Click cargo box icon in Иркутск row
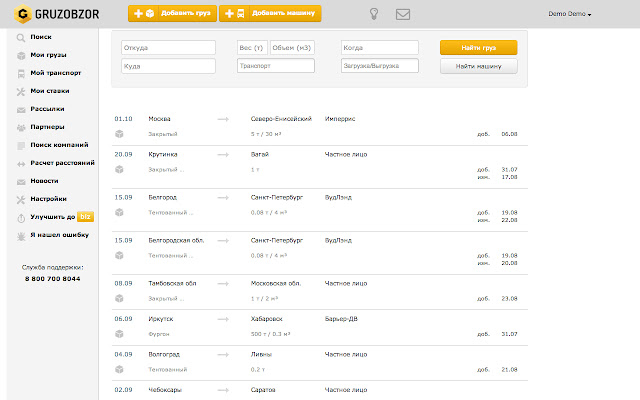Viewport: 640px width, 400px height. 119,334
